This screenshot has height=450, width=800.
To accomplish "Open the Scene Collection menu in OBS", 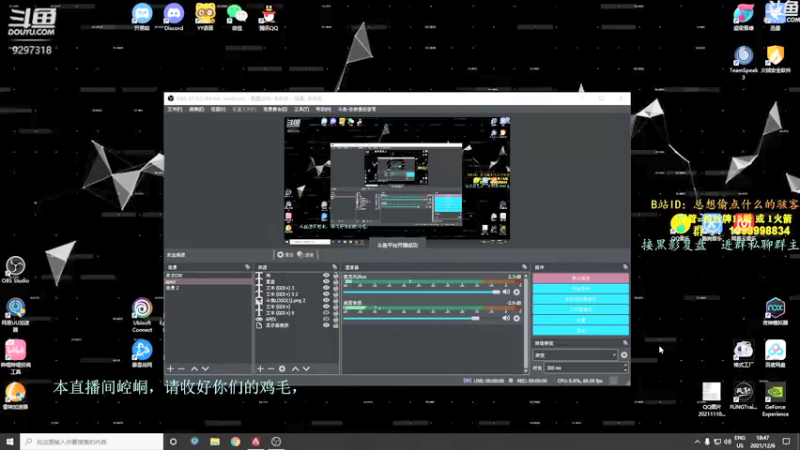I will tap(275, 109).
